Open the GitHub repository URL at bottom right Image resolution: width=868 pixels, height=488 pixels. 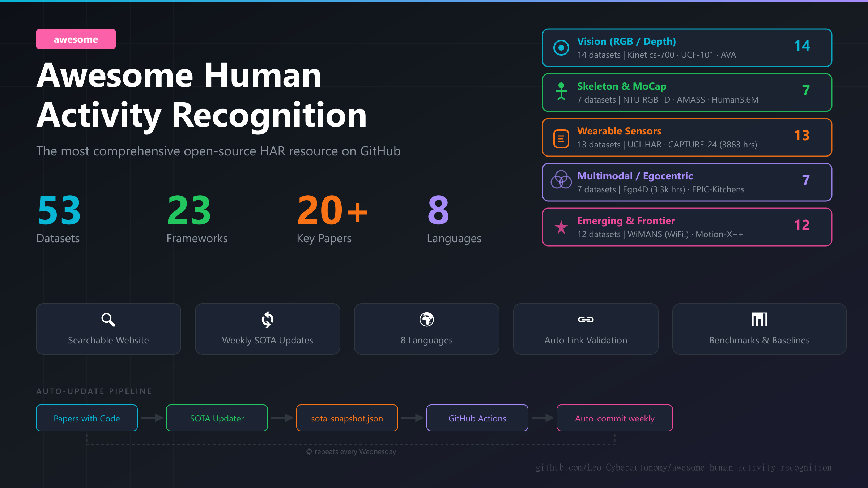point(683,467)
